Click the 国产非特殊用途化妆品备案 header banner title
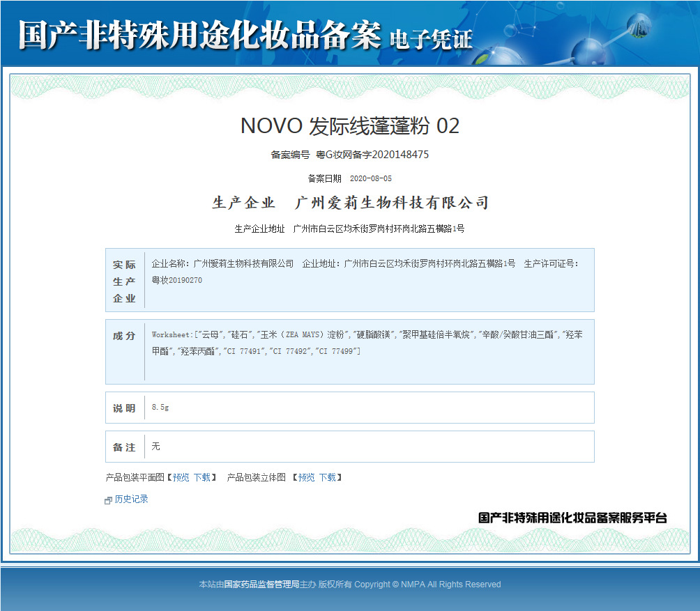 point(199,35)
